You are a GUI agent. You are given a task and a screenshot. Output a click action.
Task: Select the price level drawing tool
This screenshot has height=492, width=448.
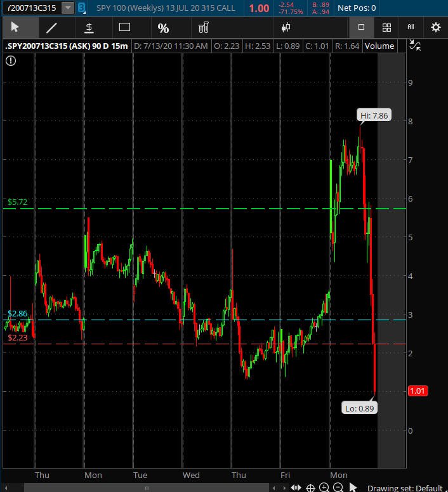click(x=89, y=27)
